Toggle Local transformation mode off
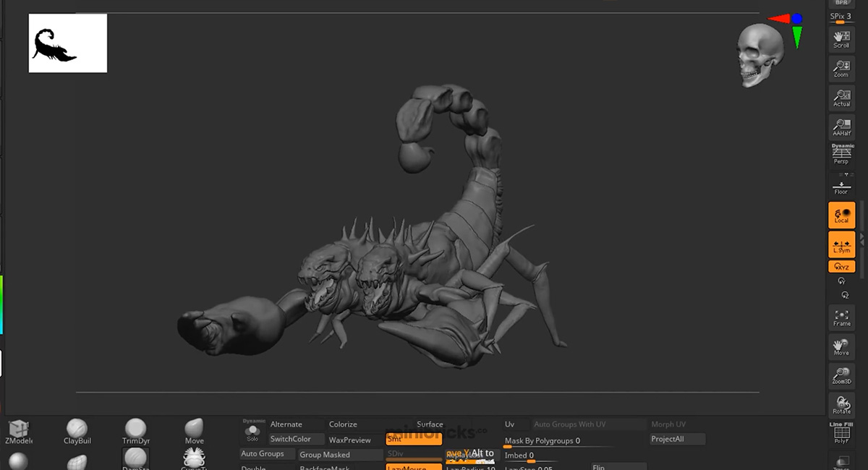Image resolution: width=868 pixels, height=470 pixels. pos(841,215)
